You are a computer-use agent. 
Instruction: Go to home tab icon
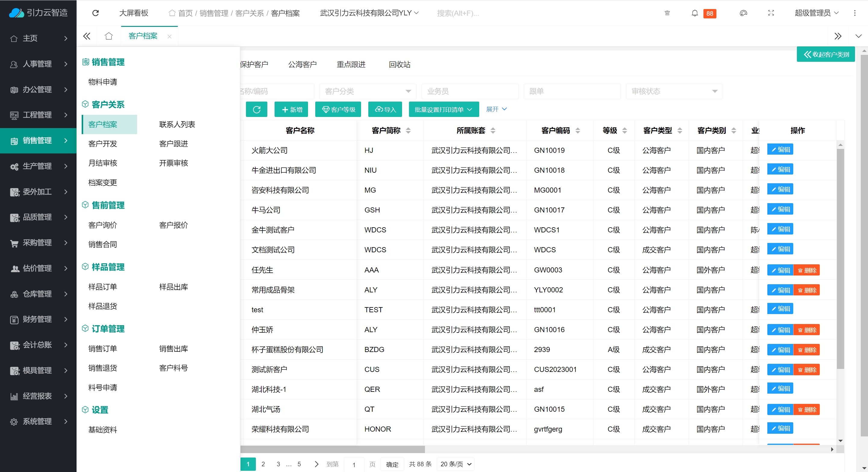(108, 36)
